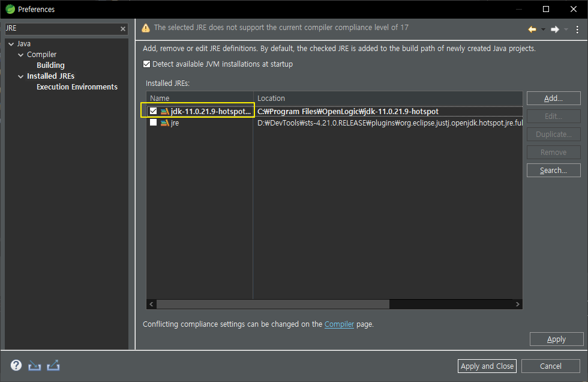
Task: Open the preferences view menu (three dots)
Action: point(577,29)
